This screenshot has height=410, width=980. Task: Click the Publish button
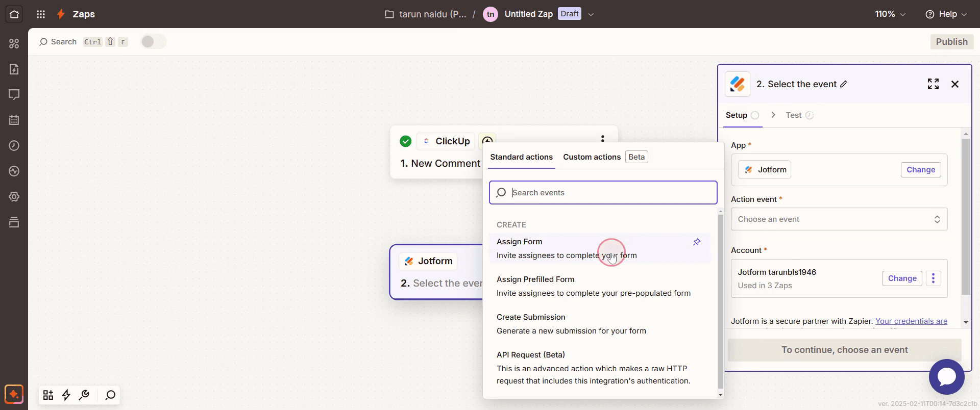951,42
